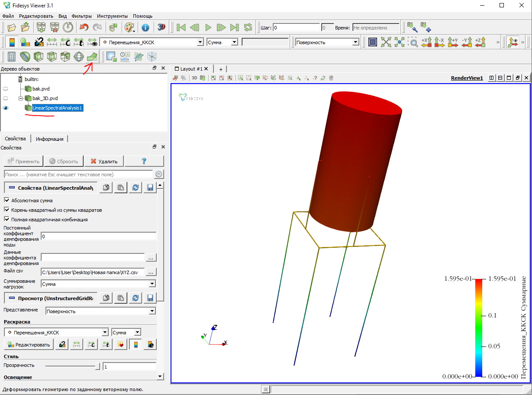Open Перемещения_КKCK dropdown in top toolbar
Screen dimensions: 532x395
point(152,42)
